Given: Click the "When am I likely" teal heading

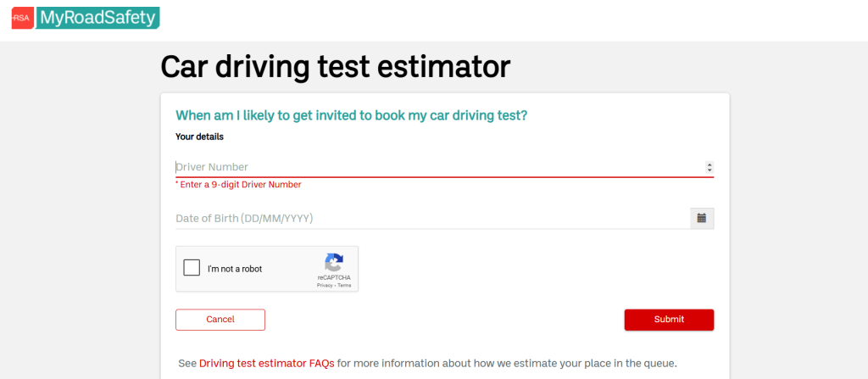Looking at the screenshot, I should [x=351, y=115].
